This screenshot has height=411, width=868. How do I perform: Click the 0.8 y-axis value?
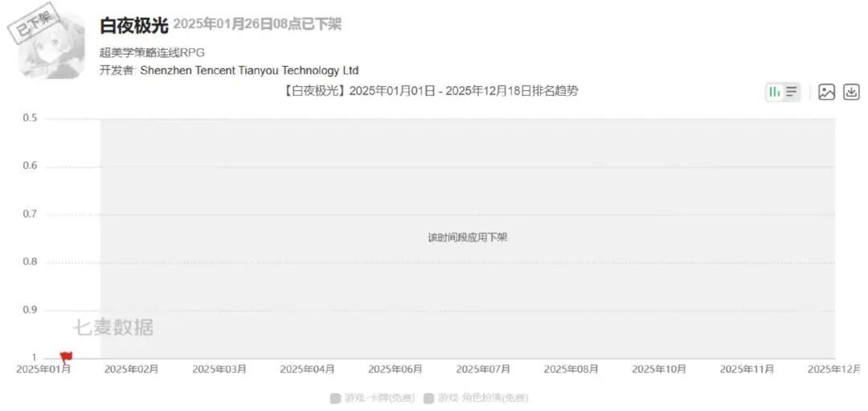(x=30, y=262)
